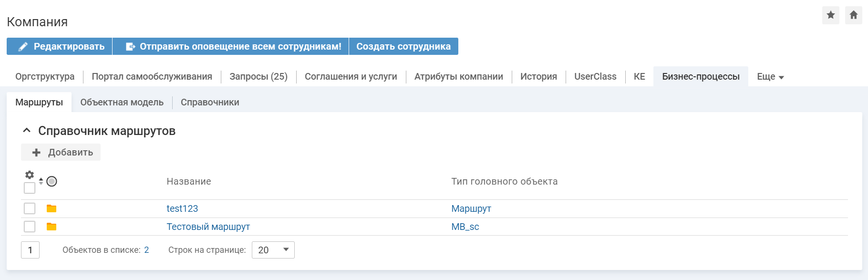The image size is (868, 280).
Task: Click Создать сотрудника button
Action: tap(403, 46)
